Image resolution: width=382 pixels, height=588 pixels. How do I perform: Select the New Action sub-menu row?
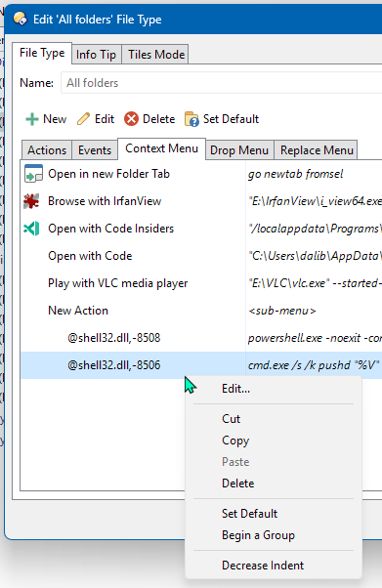pos(201,311)
